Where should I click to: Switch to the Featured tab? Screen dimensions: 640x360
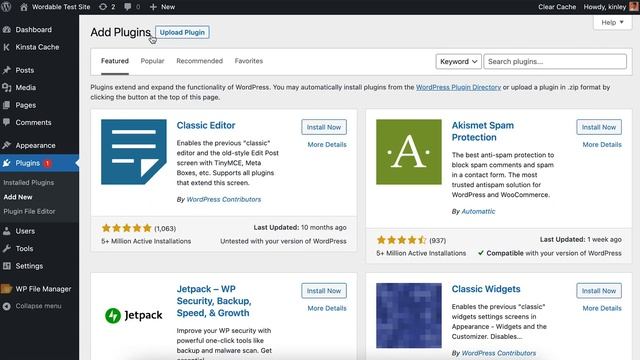(115, 61)
